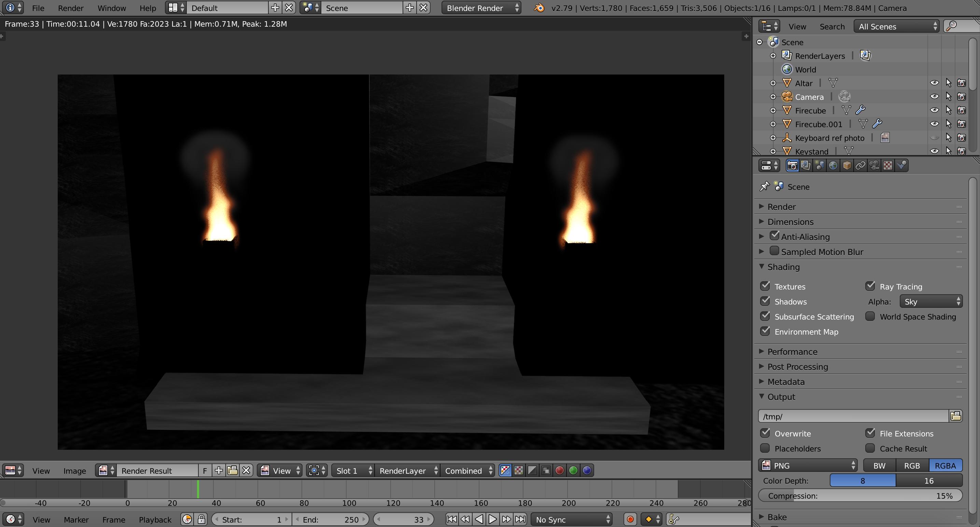Click Firecube's wrench modifier icon
Image resolution: width=980 pixels, height=527 pixels.
[x=860, y=110]
